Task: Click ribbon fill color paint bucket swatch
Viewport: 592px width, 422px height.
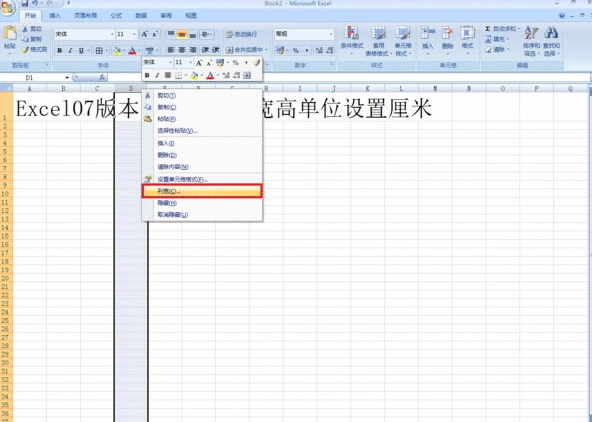Action: coord(117,50)
